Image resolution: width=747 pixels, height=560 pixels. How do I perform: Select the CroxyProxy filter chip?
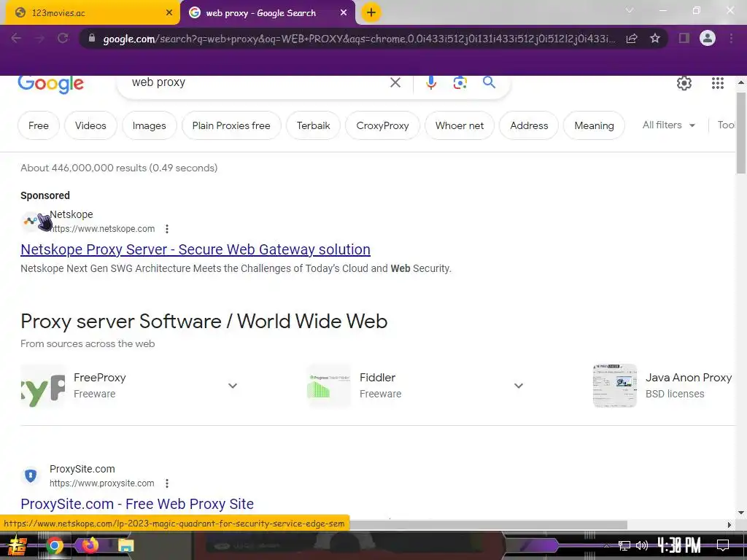click(x=382, y=125)
